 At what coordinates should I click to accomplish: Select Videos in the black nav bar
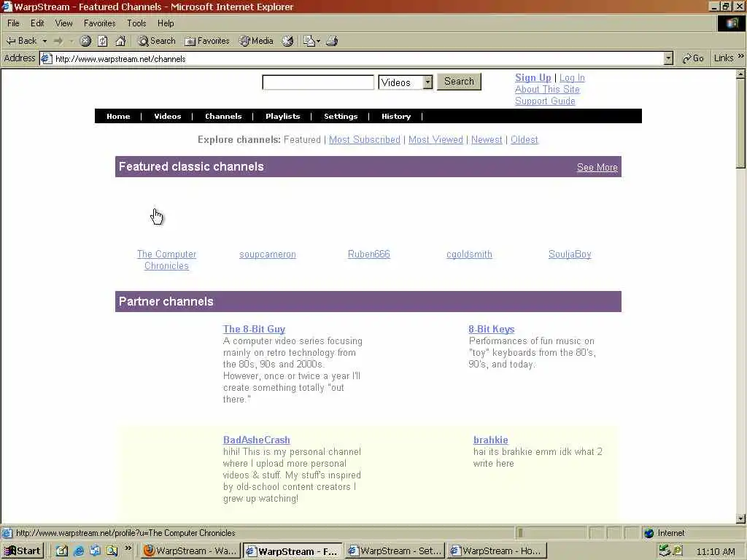[167, 116]
